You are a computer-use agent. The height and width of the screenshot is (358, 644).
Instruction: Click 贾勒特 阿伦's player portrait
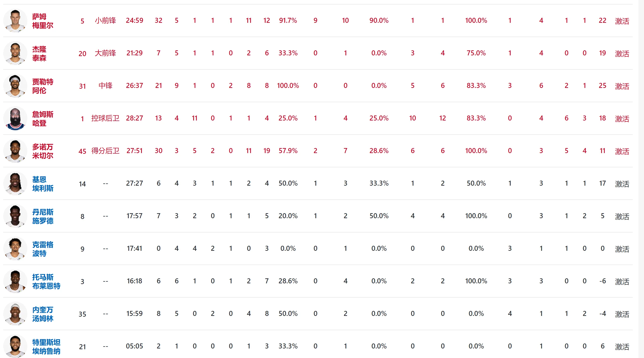[15, 86]
